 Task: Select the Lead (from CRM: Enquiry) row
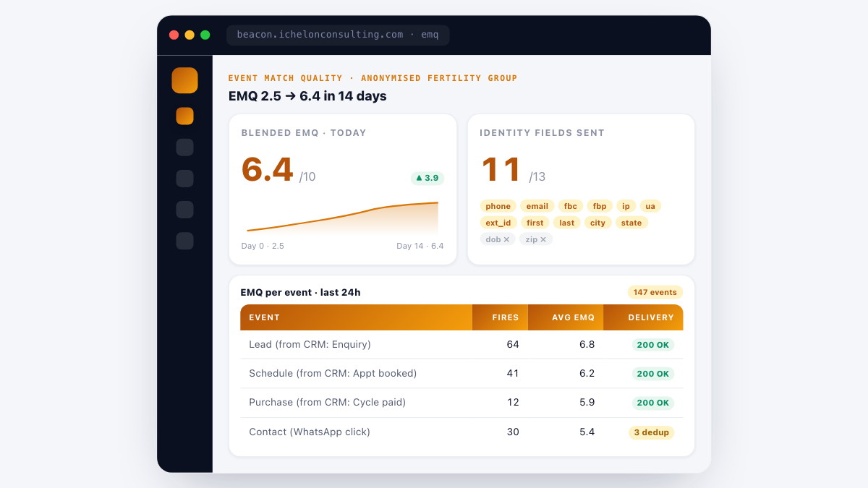pos(461,345)
